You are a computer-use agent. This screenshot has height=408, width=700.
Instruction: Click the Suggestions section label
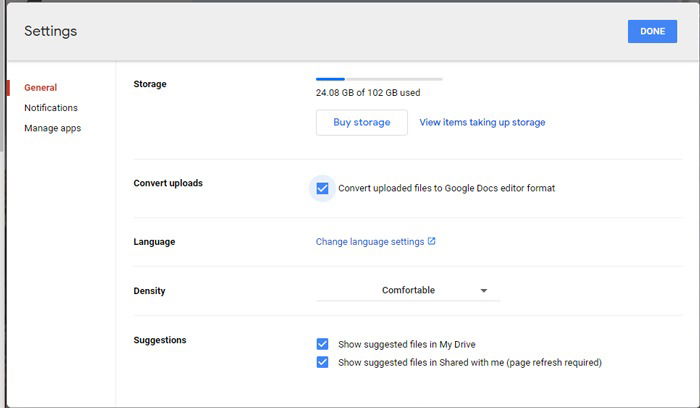160,340
